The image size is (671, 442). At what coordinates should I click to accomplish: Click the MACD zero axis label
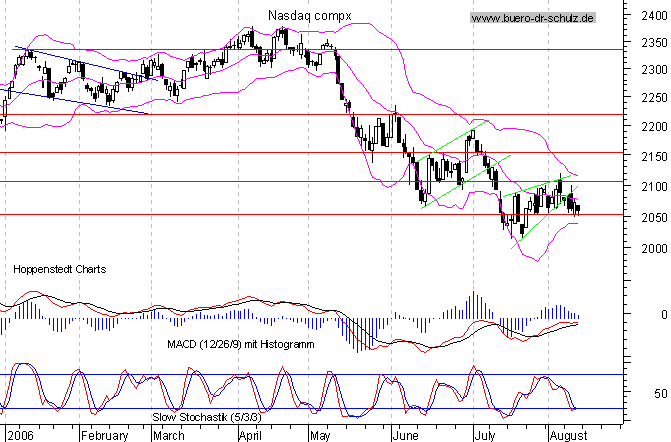pos(664,315)
